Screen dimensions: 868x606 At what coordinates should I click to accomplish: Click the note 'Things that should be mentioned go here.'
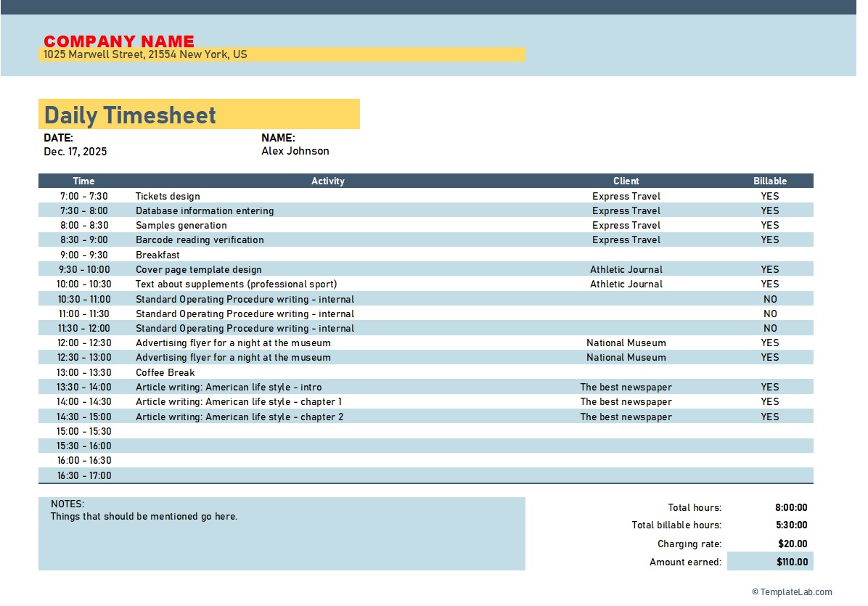coord(144,516)
